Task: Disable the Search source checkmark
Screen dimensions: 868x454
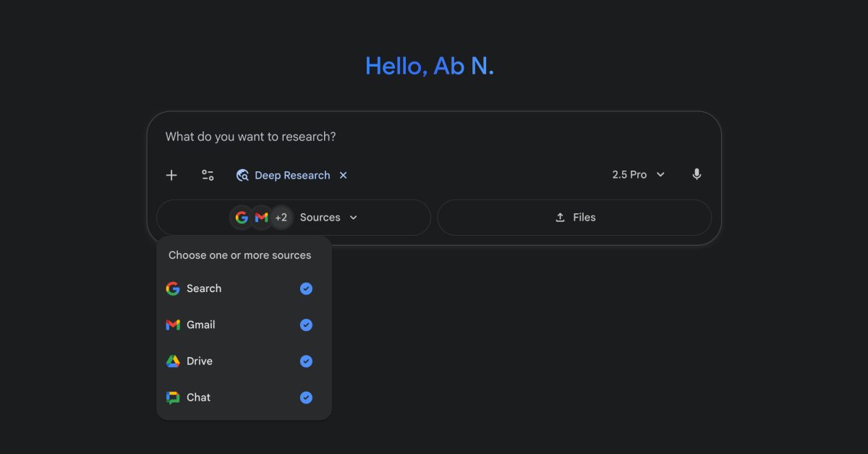Action: (x=306, y=288)
